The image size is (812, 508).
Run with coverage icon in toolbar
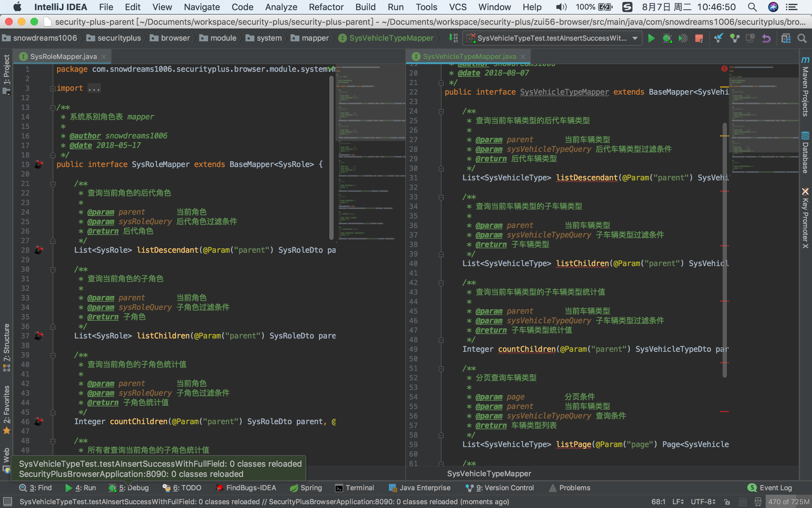coord(683,38)
